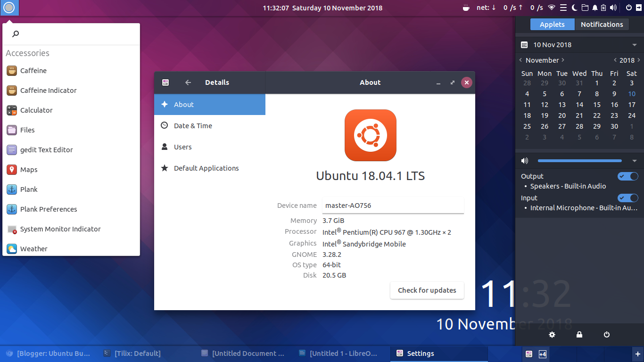Click the net speed indicator in panel
Image resolution: width=644 pixels, height=362 pixels.
pyautogui.click(x=510, y=8)
